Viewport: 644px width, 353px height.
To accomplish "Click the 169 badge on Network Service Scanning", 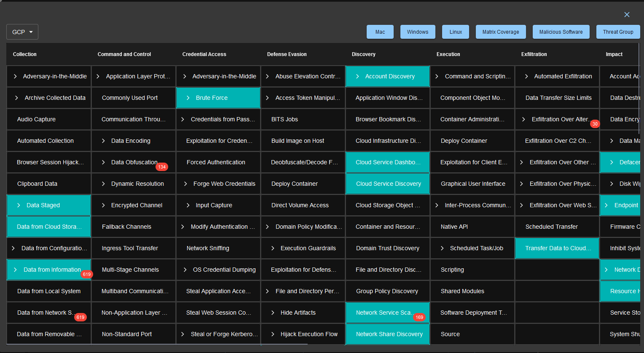I will tap(419, 317).
